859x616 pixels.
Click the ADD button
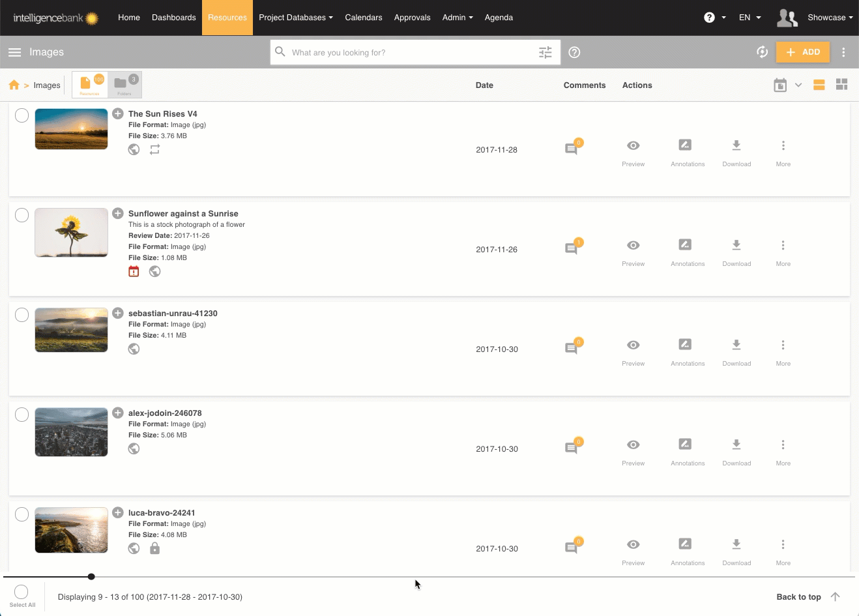(x=802, y=52)
